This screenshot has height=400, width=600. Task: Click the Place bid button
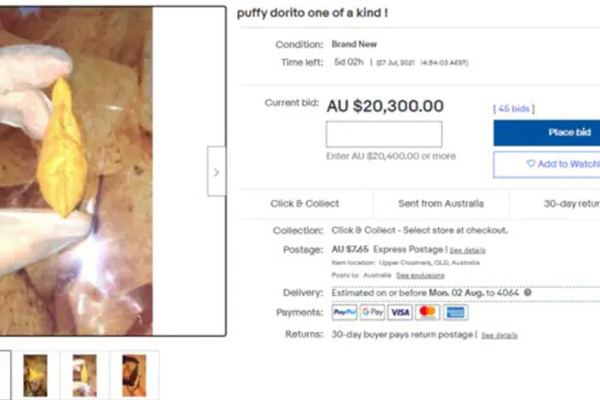pyautogui.click(x=547, y=132)
